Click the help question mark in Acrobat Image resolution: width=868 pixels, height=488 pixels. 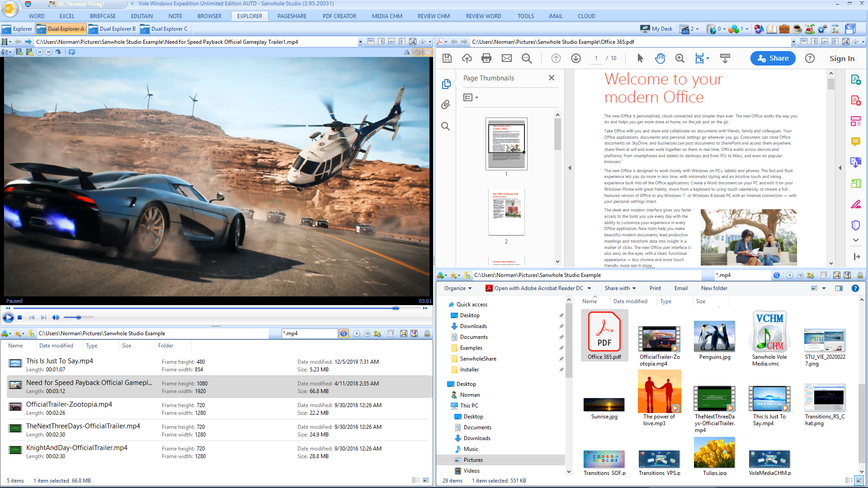pyautogui.click(x=810, y=58)
